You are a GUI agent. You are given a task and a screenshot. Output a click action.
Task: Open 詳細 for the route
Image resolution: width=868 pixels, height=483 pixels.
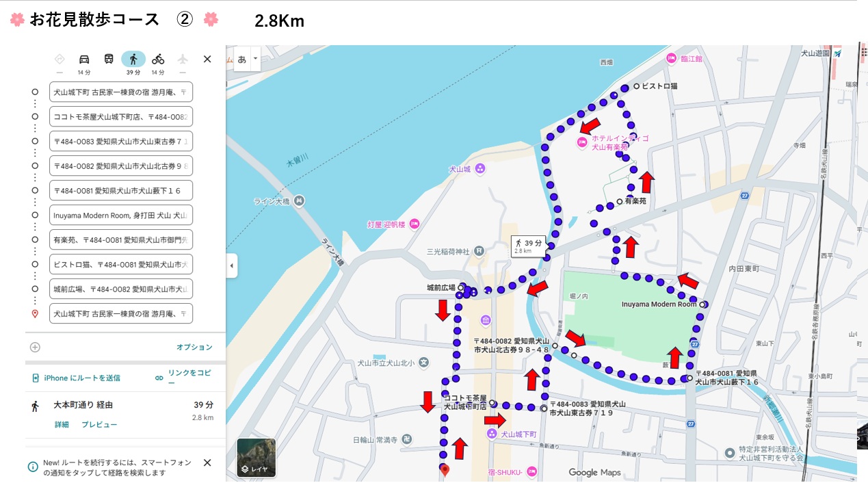[x=62, y=424]
